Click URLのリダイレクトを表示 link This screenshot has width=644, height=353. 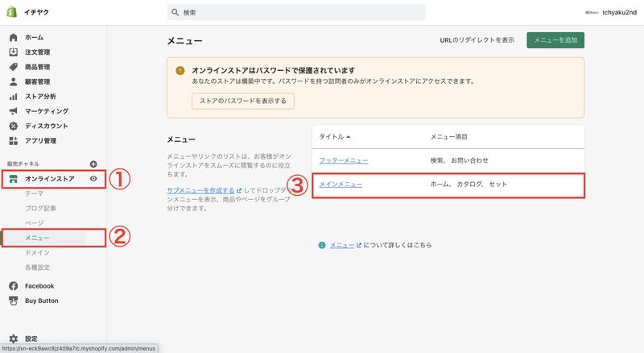coord(477,40)
